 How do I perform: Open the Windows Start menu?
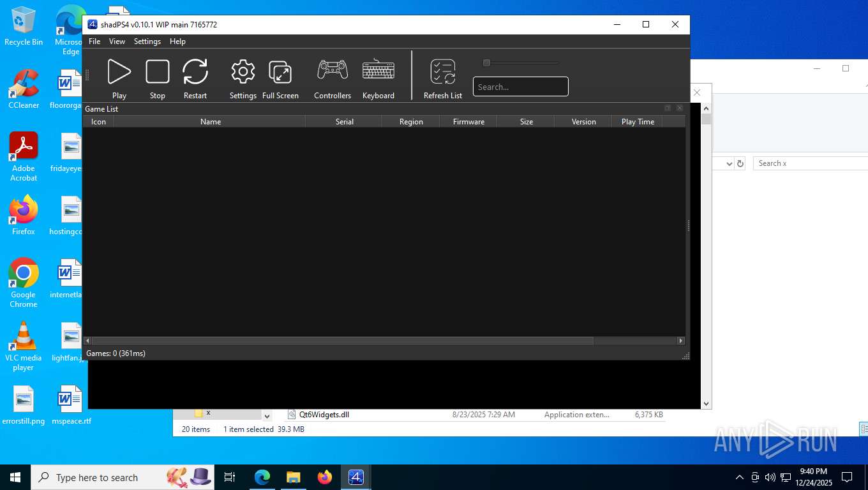point(15,477)
